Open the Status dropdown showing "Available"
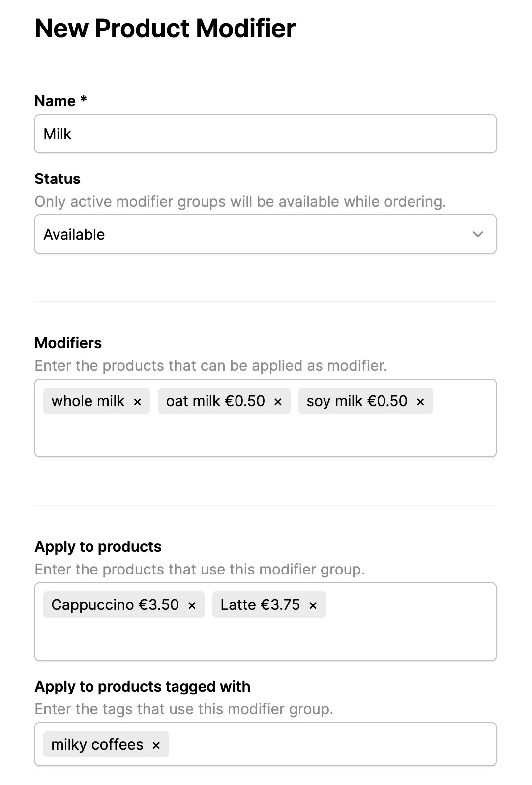Screen dimensions: 532x785 tap(266, 234)
